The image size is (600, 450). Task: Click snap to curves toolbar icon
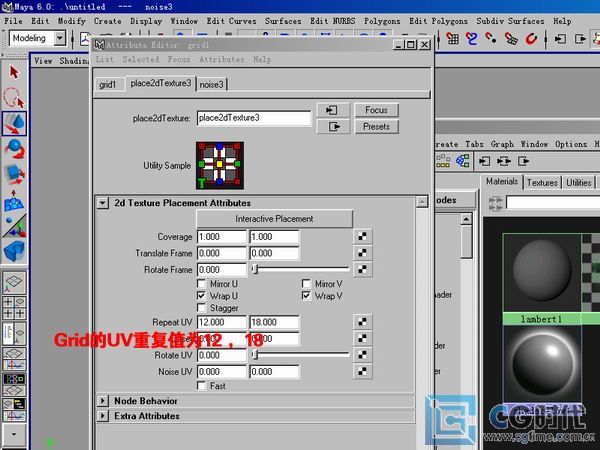[x=471, y=39]
